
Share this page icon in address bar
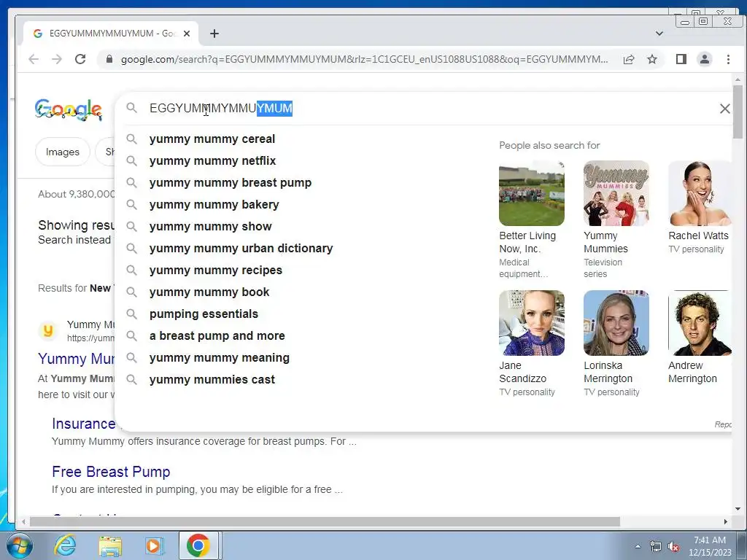629,59
